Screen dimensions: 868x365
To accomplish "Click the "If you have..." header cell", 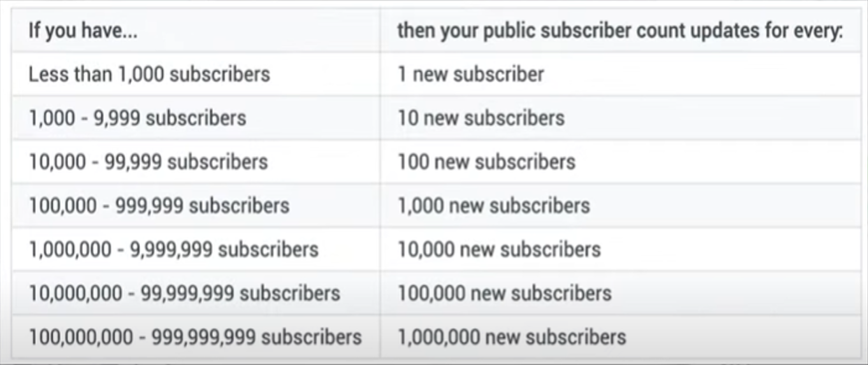I will coord(83,31).
